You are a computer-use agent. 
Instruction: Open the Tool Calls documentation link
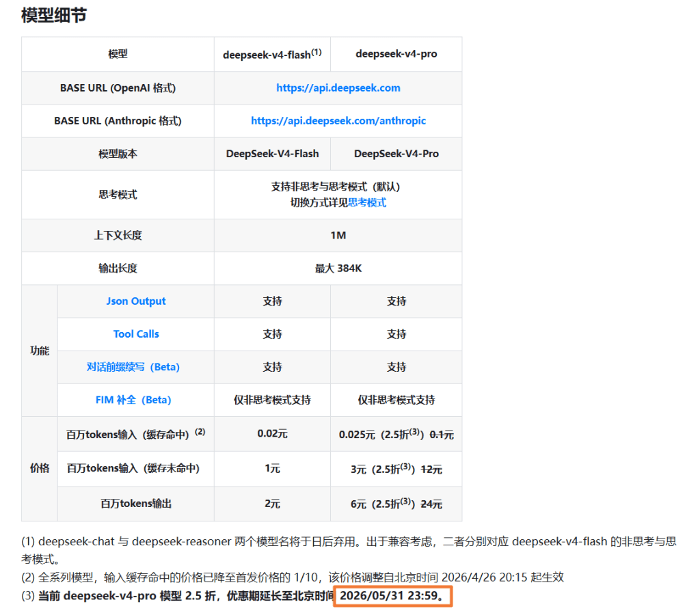click(135, 334)
